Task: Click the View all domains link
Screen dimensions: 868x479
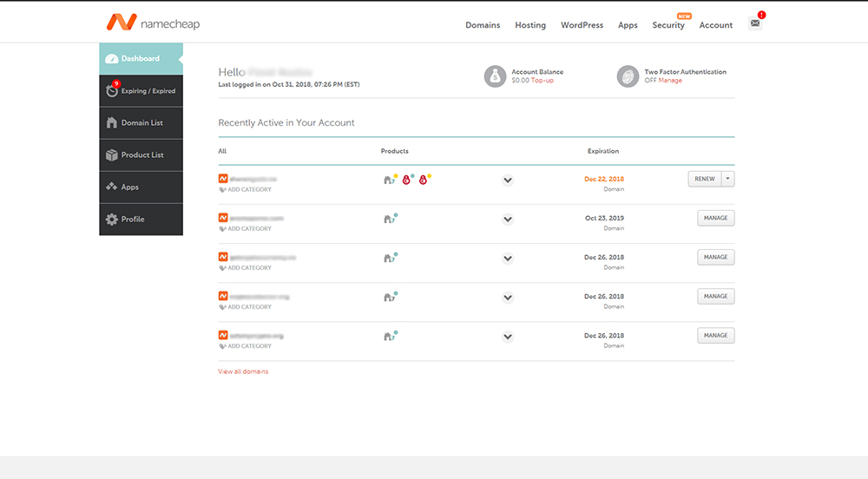Action: pyautogui.click(x=243, y=371)
